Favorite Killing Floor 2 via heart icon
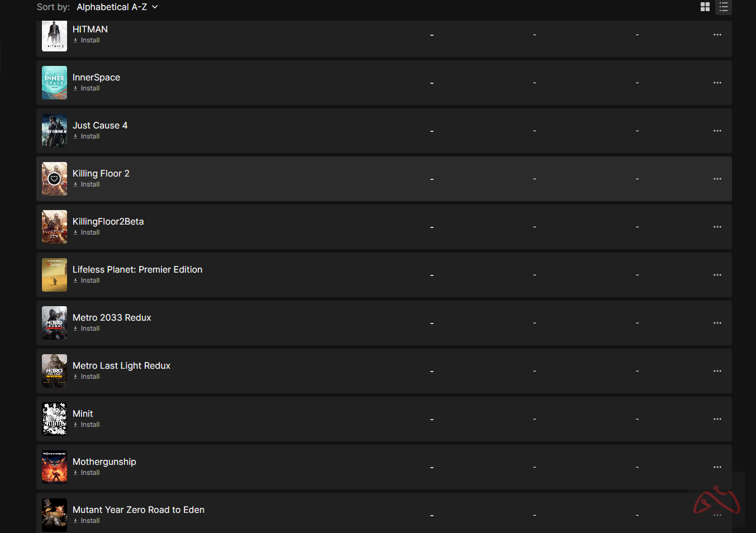This screenshot has height=533, width=756. click(54, 179)
